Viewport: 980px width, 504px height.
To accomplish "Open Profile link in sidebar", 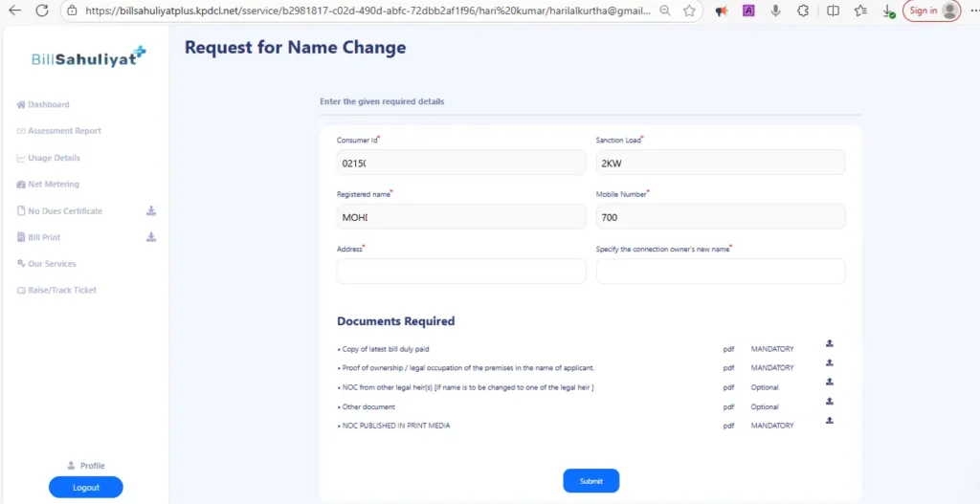I will click(92, 466).
